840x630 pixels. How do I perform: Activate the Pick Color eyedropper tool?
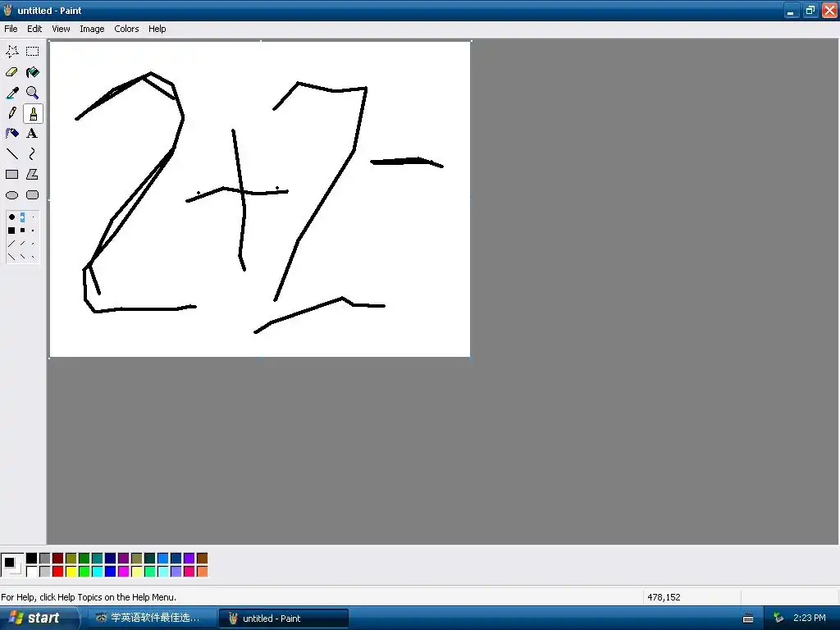[11, 93]
